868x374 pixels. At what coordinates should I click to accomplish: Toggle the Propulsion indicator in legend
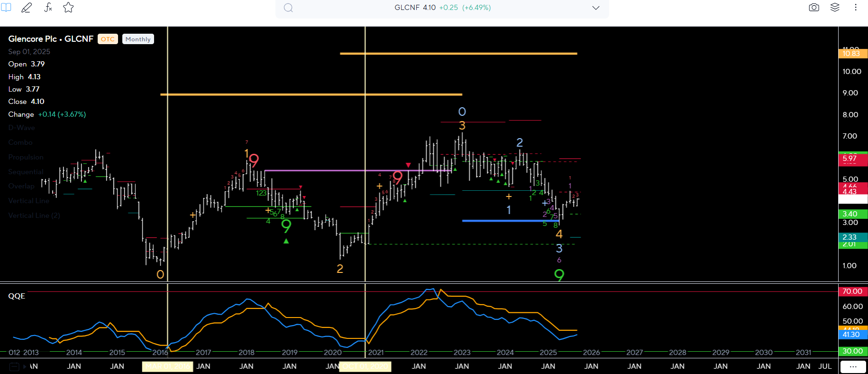tap(26, 157)
